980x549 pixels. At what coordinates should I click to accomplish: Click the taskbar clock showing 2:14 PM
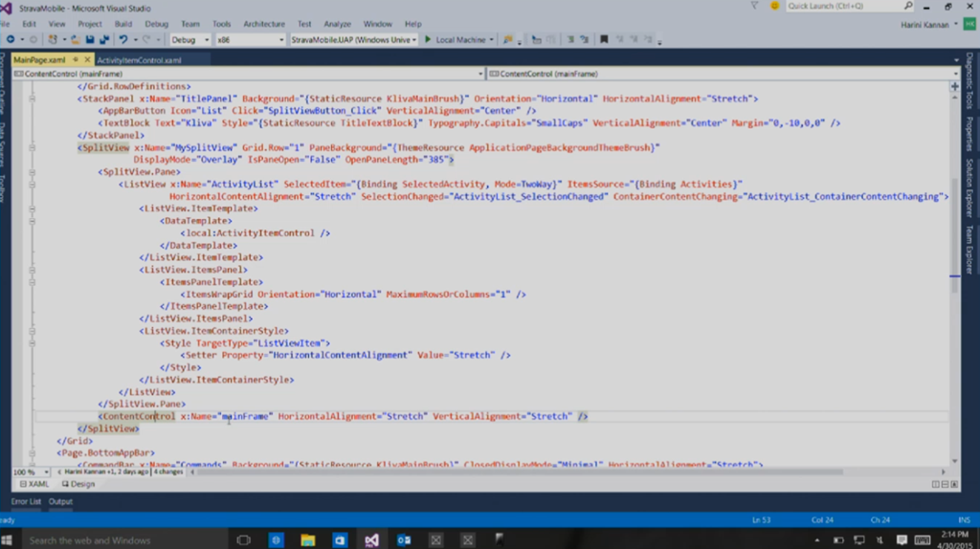click(957, 540)
